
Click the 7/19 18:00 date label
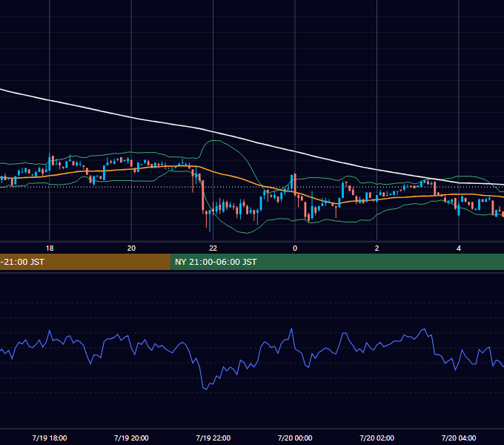(50, 438)
